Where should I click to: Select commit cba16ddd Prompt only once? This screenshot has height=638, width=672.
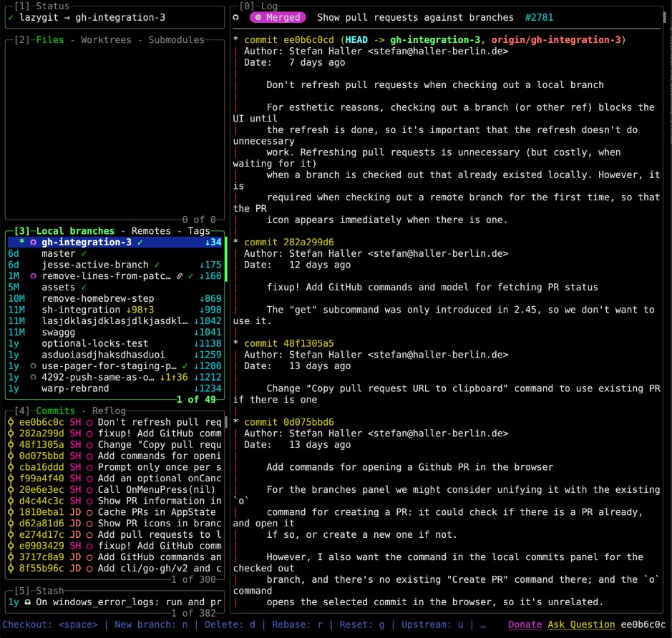115,467
